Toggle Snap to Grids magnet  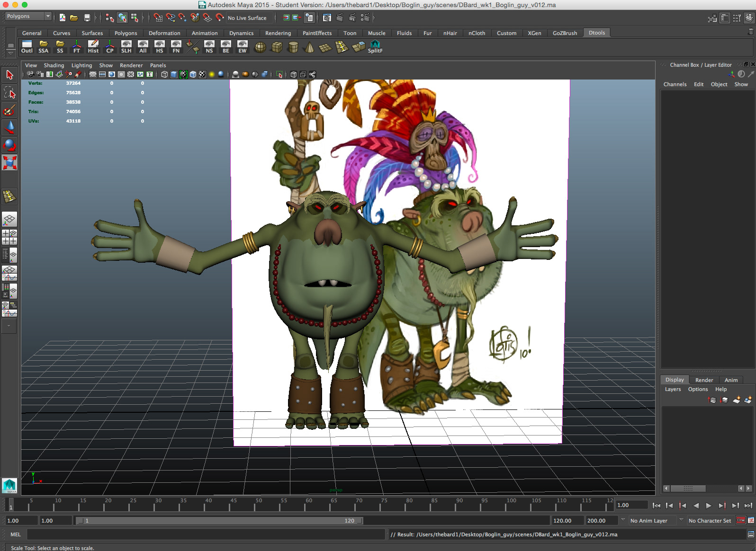click(158, 18)
